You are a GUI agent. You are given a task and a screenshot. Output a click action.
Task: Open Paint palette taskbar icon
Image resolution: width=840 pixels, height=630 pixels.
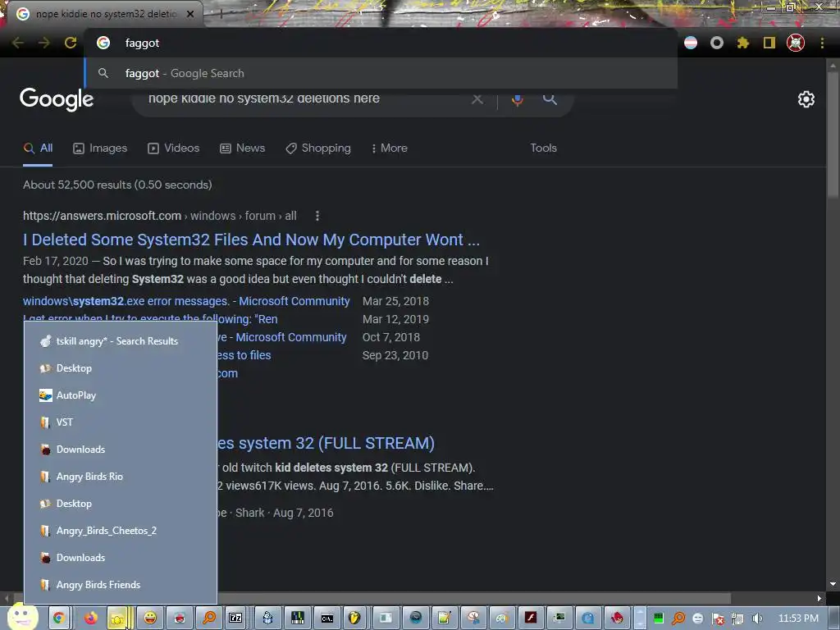pos(501,619)
